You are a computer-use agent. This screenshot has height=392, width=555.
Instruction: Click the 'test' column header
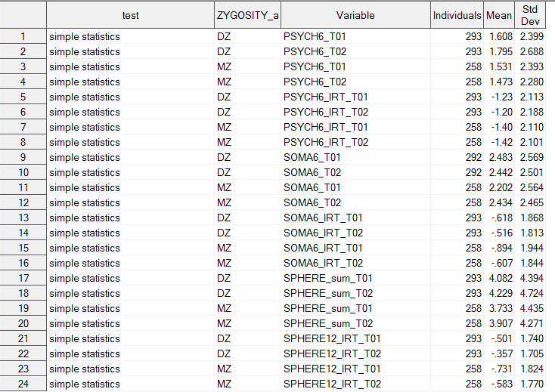130,15
